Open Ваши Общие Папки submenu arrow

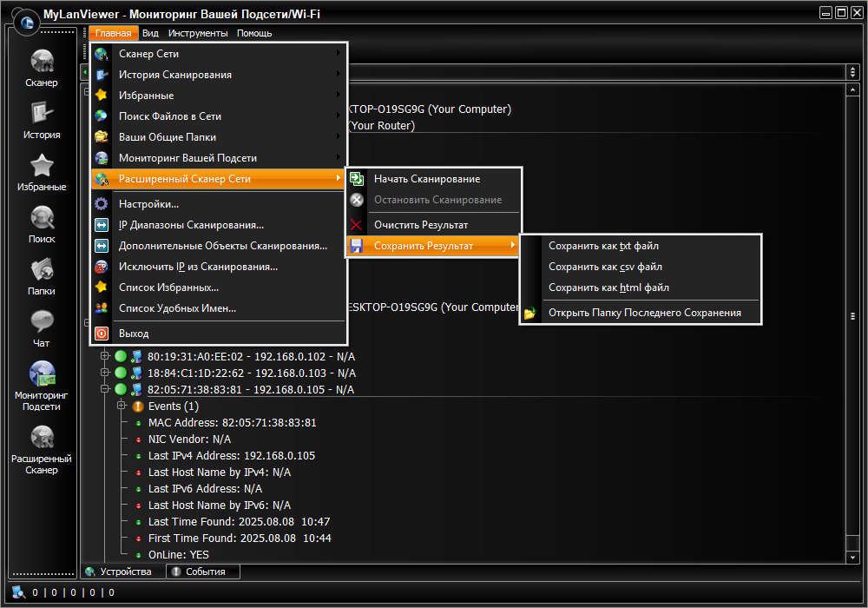coord(338,136)
